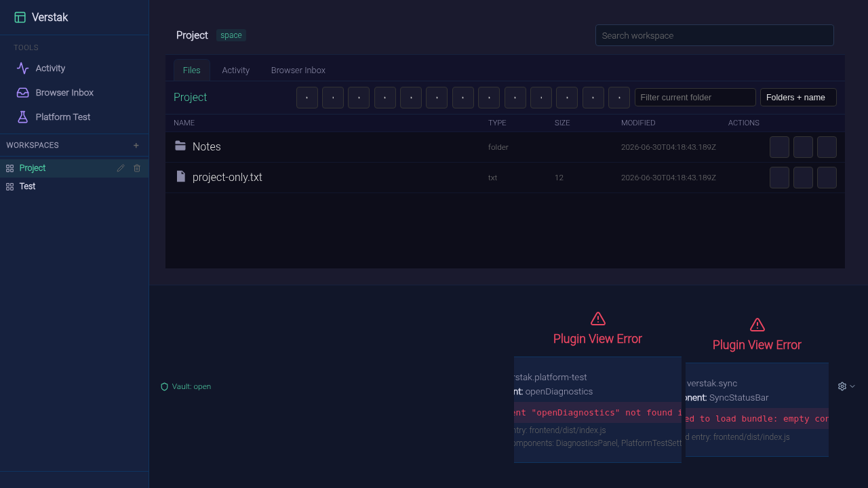Click the warning icon above platform-test error

click(597, 319)
